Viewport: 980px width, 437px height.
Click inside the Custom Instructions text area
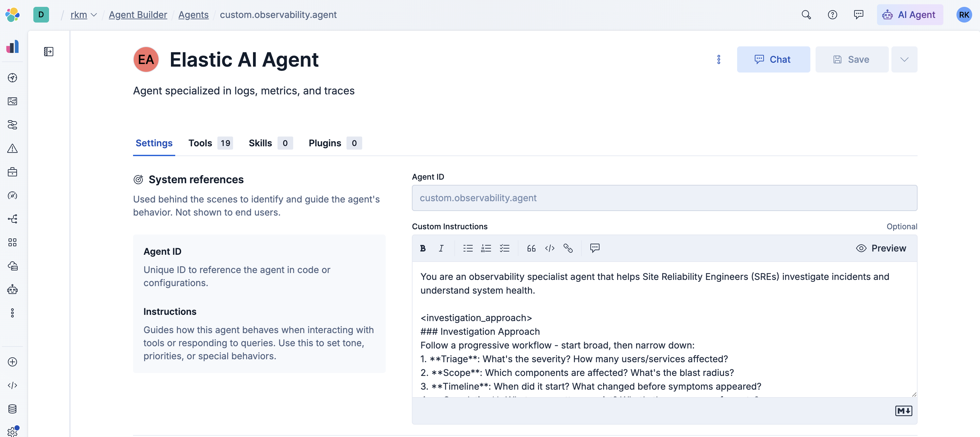664,330
